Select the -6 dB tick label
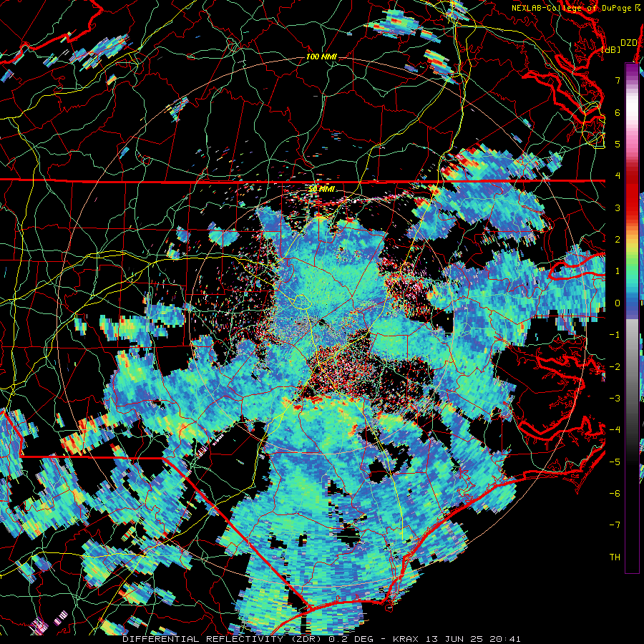 point(615,494)
